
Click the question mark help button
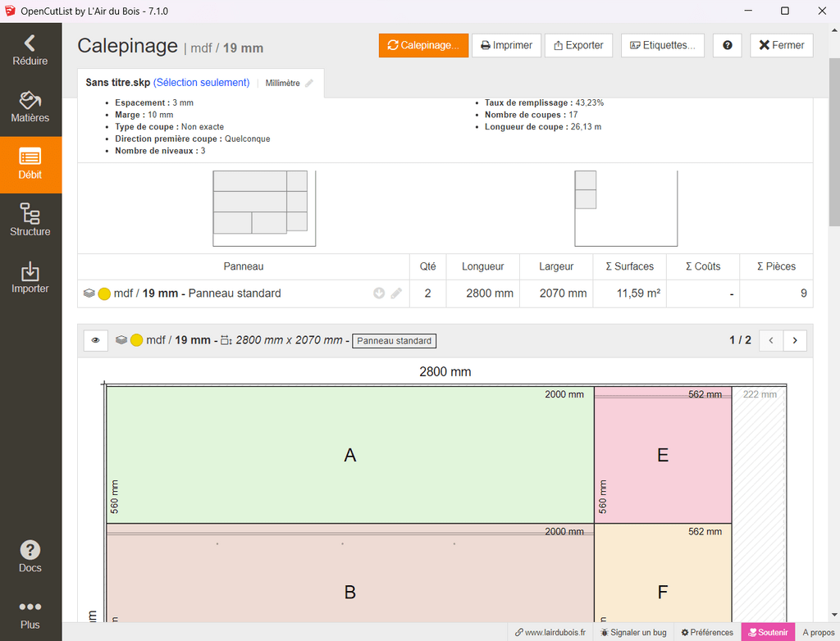click(x=727, y=46)
